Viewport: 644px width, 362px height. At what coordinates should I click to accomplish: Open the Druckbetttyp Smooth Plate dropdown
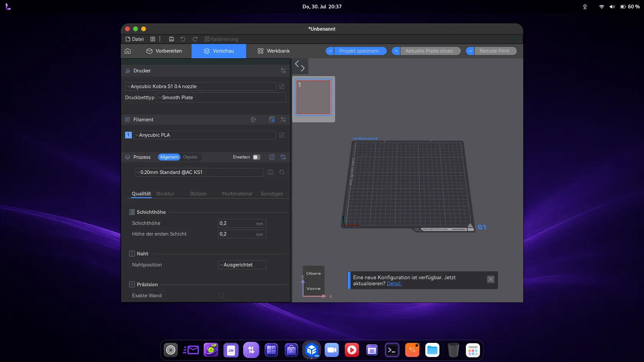[221, 98]
